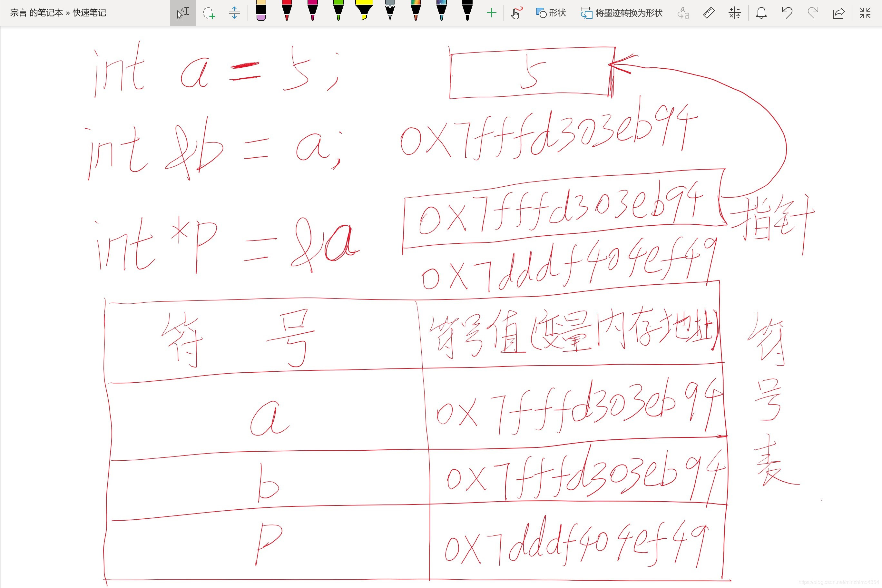The width and height of the screenshot is (882, 588).
Task: Choose the lasso select tool
Action: pyautogui.click(x=209, y=13)
